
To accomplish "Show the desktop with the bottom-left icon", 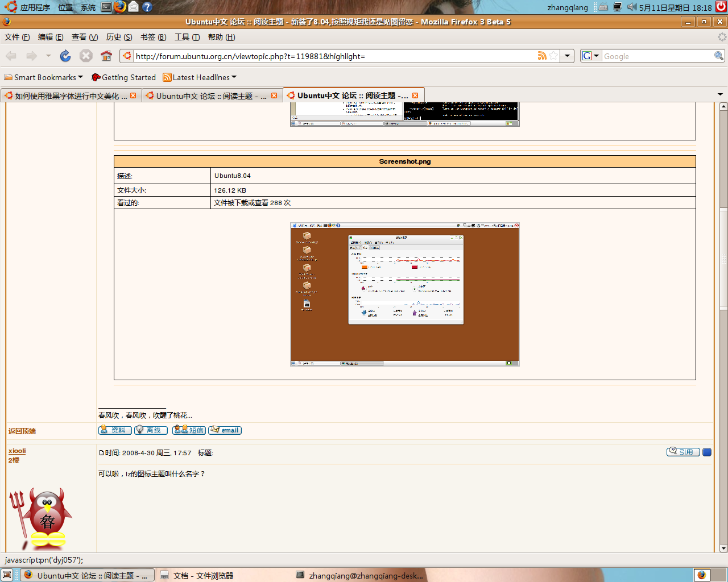I will (7, 575).
